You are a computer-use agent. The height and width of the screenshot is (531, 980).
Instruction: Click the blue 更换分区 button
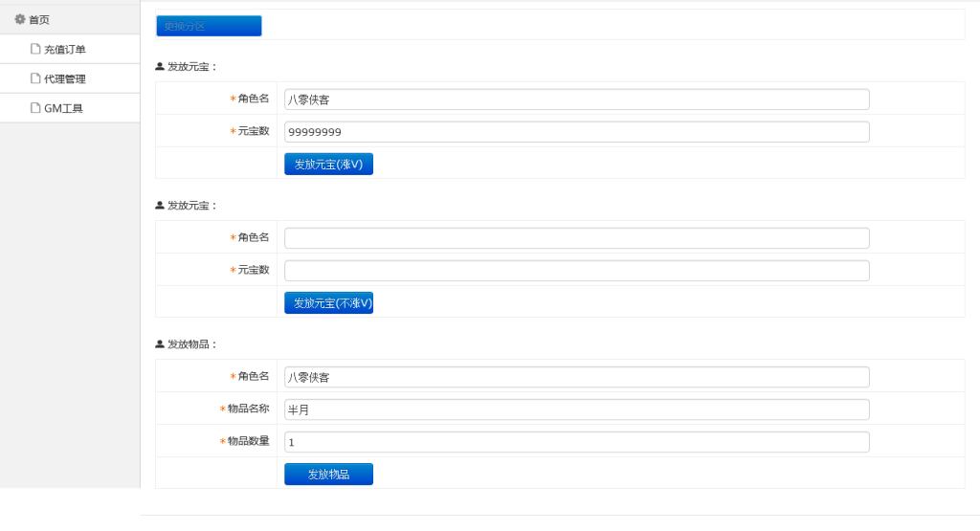(x=209, y=26)
